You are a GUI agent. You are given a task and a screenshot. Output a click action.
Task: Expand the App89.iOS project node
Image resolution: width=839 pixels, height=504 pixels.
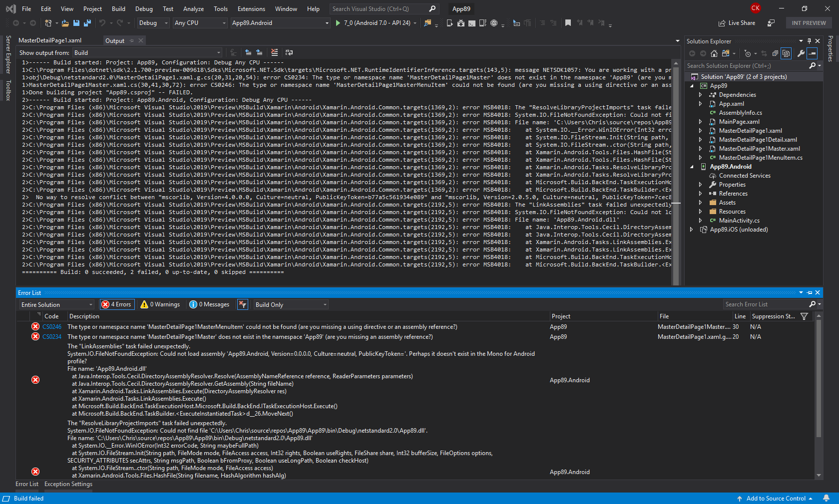pos(691,230)
